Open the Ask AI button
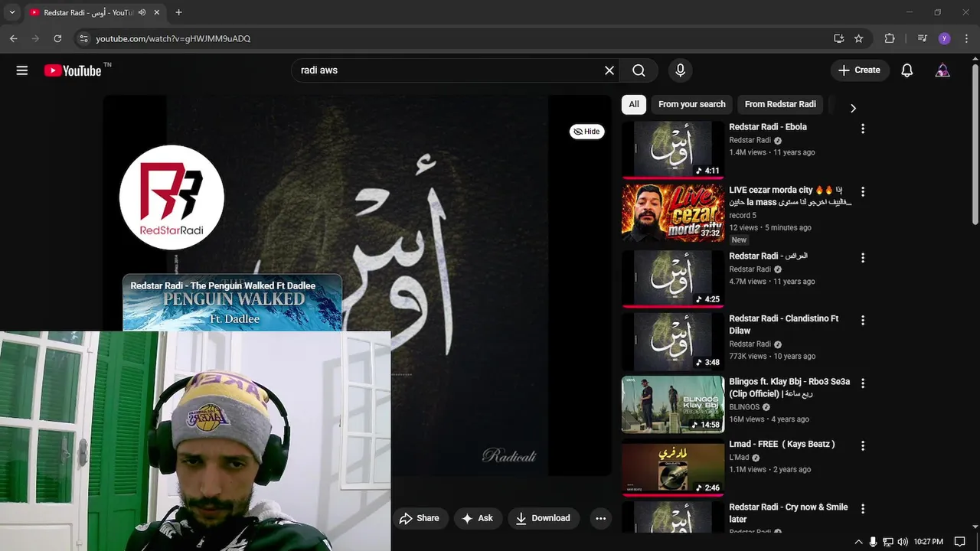 [x=478, y=518]
